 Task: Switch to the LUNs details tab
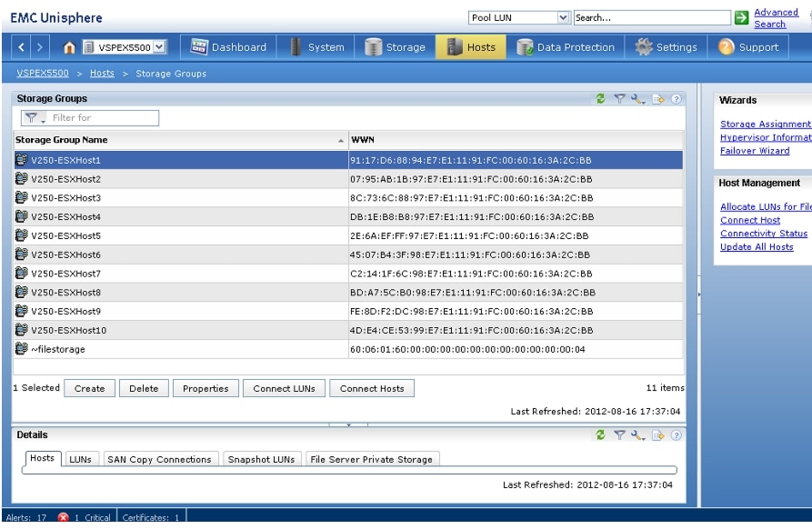tap(80, 459)
